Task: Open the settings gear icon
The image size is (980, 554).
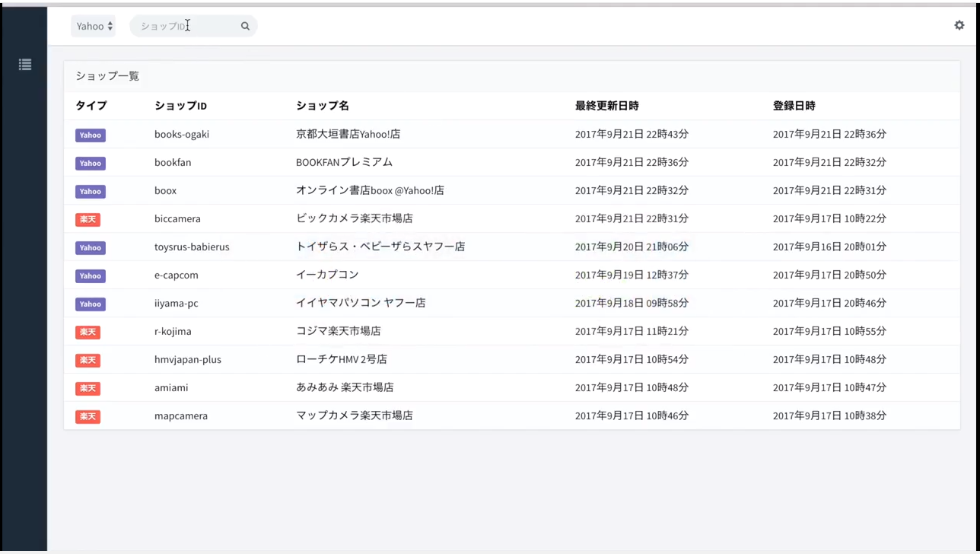Action: (x=959, y=25)
